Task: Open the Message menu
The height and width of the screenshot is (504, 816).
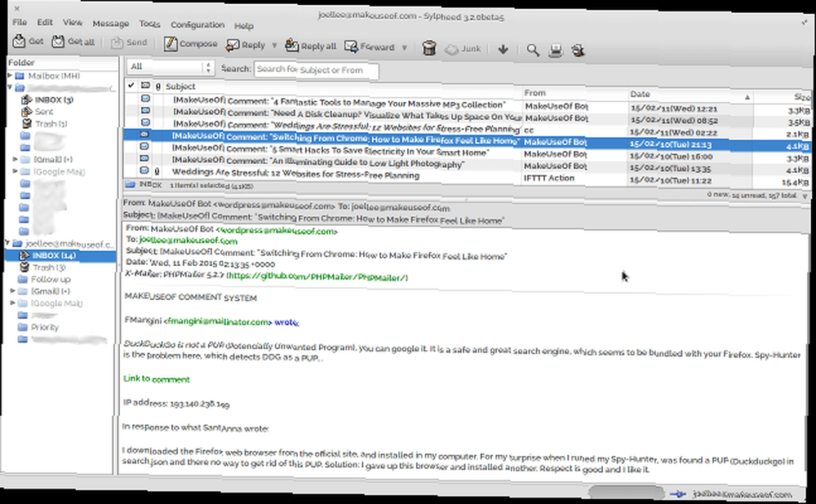Action: 111,24
